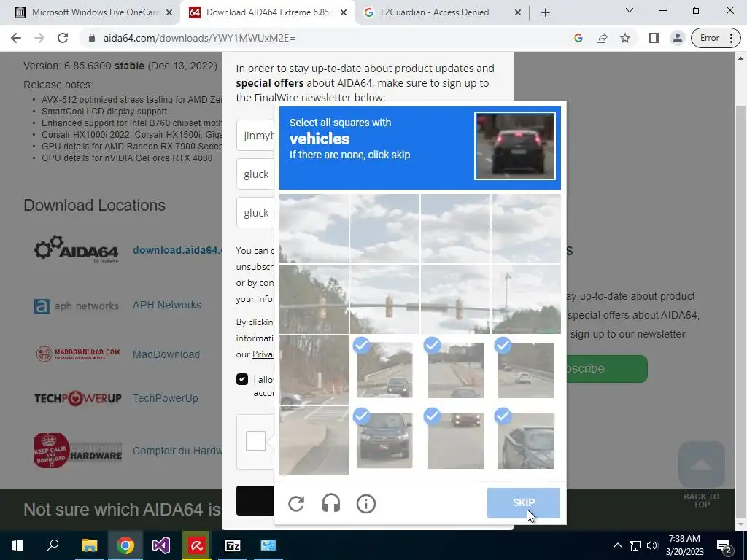The height and width of the screenshot is (560, 747).
Task: Open the download.aida64 link
Action: point(177,250)
